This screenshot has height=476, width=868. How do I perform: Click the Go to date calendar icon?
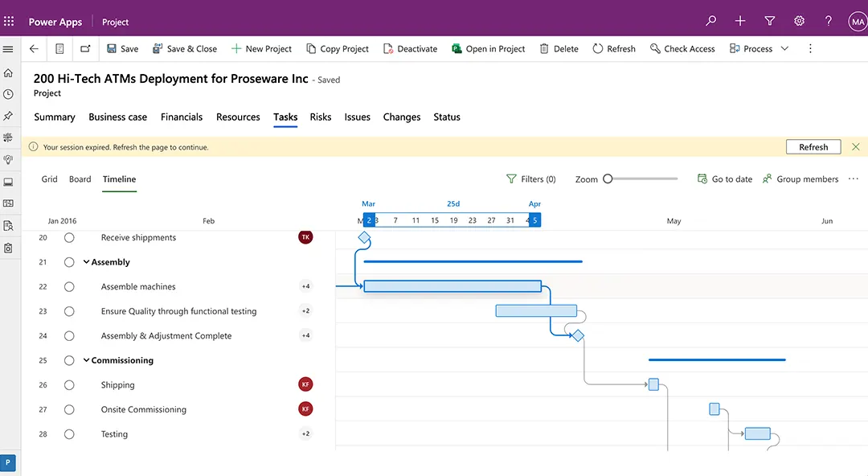(702, 179)
